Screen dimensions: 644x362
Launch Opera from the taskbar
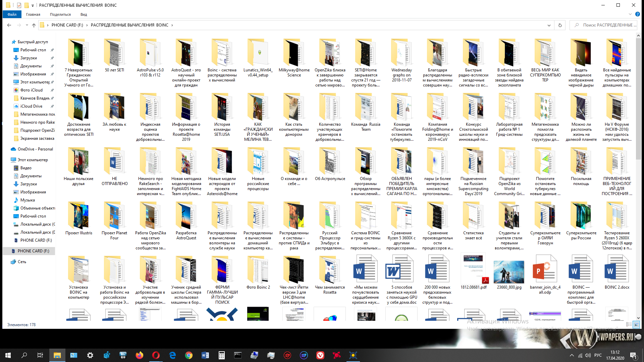(156, 355)
